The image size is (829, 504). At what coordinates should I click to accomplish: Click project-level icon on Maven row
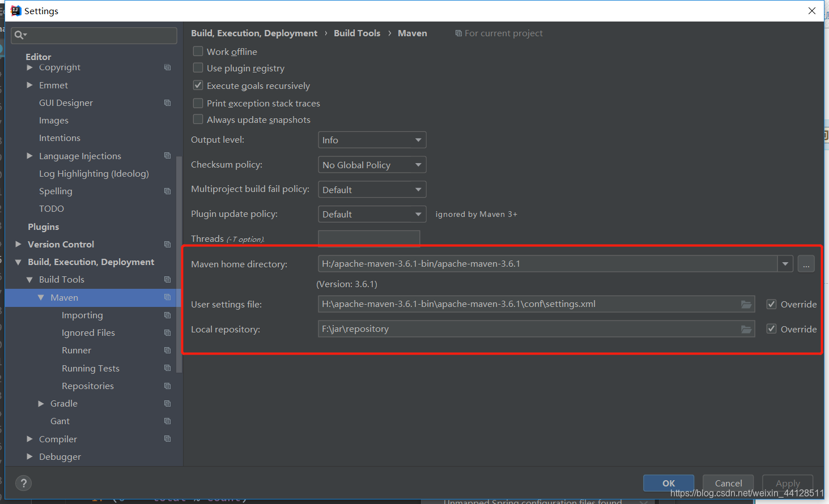(x=167, y=297)
